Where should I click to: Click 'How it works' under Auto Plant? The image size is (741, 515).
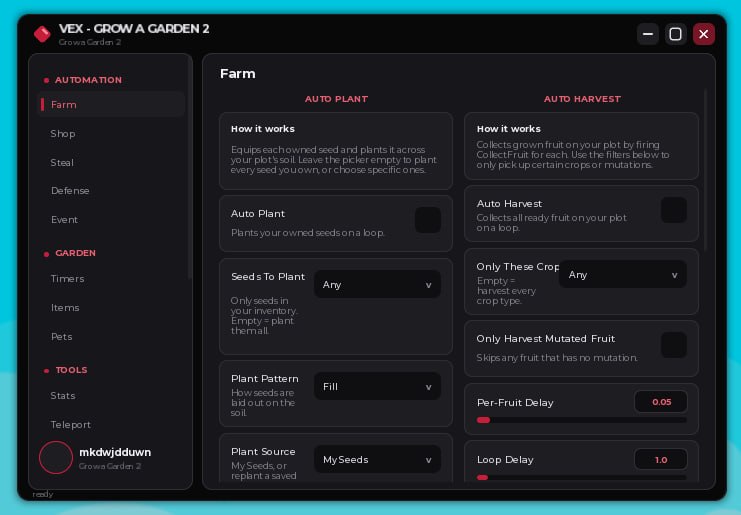point(263,129)
